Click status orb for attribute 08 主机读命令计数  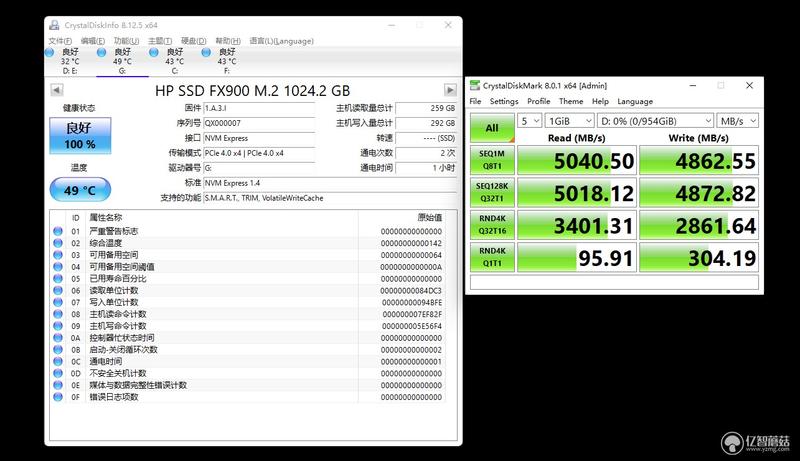click(x=58, y=314)
